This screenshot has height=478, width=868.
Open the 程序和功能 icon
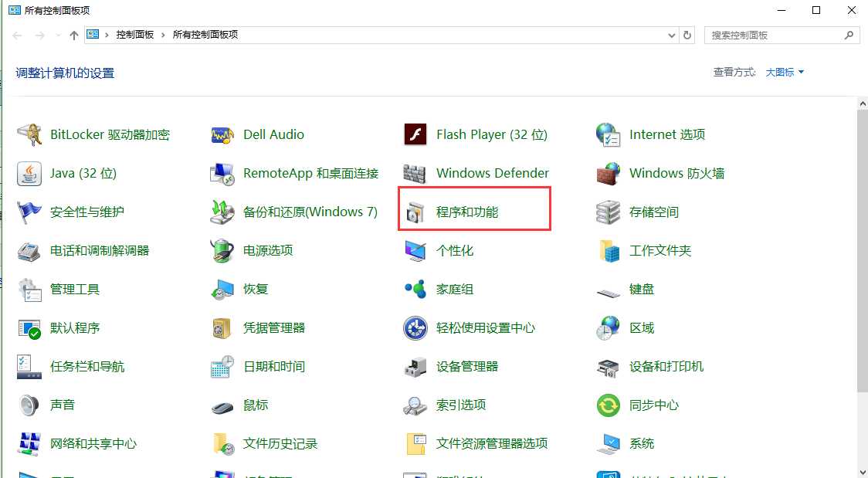point(415,212)
